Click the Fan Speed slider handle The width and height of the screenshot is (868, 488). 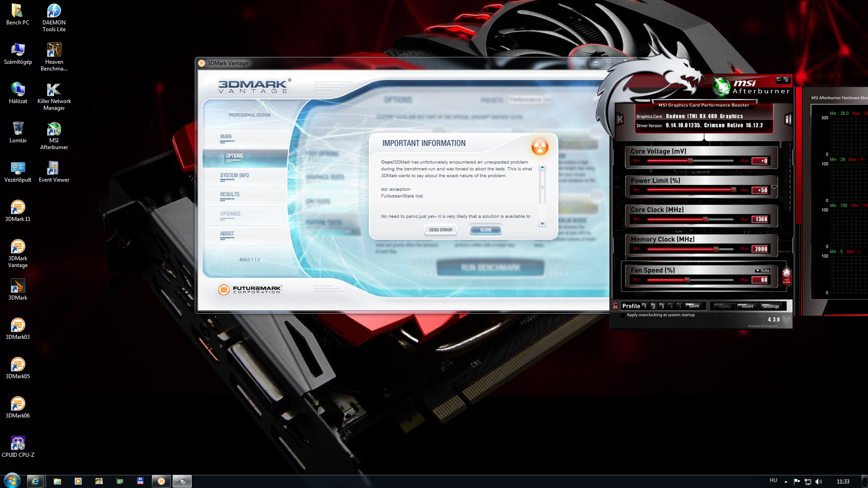pyautogui.click(x=687, y=280)
